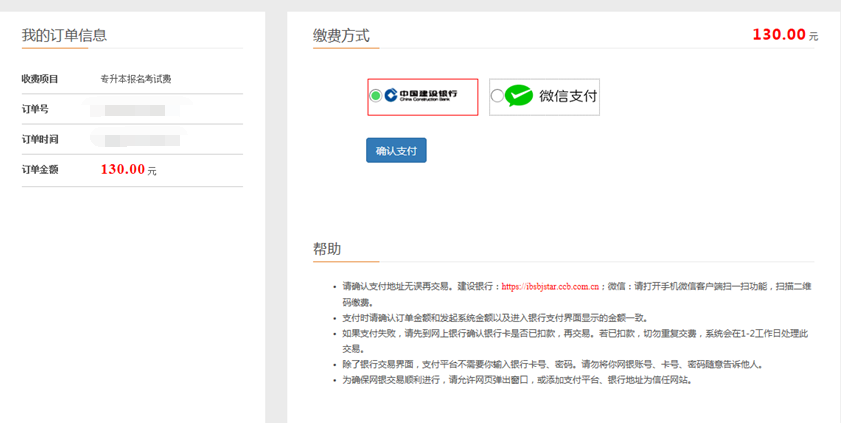Click the help line beginning 支付时请确认订单金额

click(x=495, y=318)
